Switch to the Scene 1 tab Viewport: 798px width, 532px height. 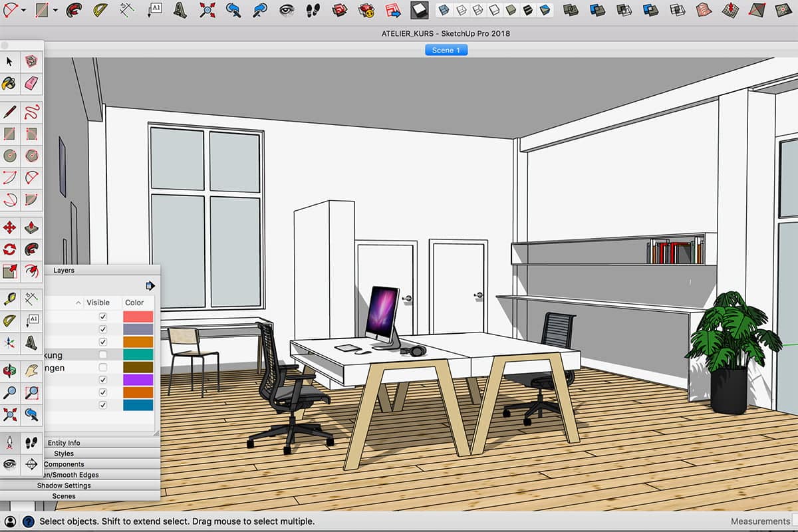pyautogui.click(x=446, y=50)
